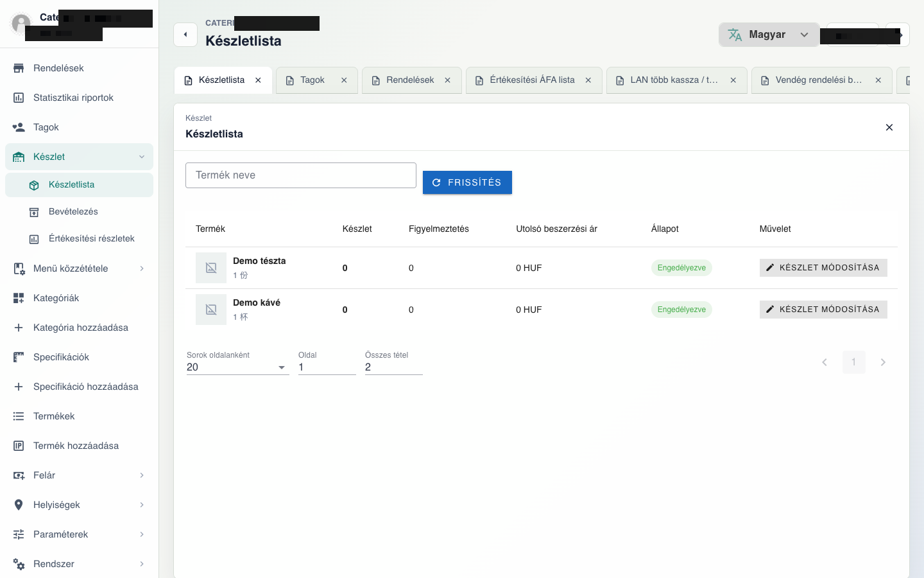Open the Bevételezés archive icon
924x578 pixels.
tap(34, 212)
